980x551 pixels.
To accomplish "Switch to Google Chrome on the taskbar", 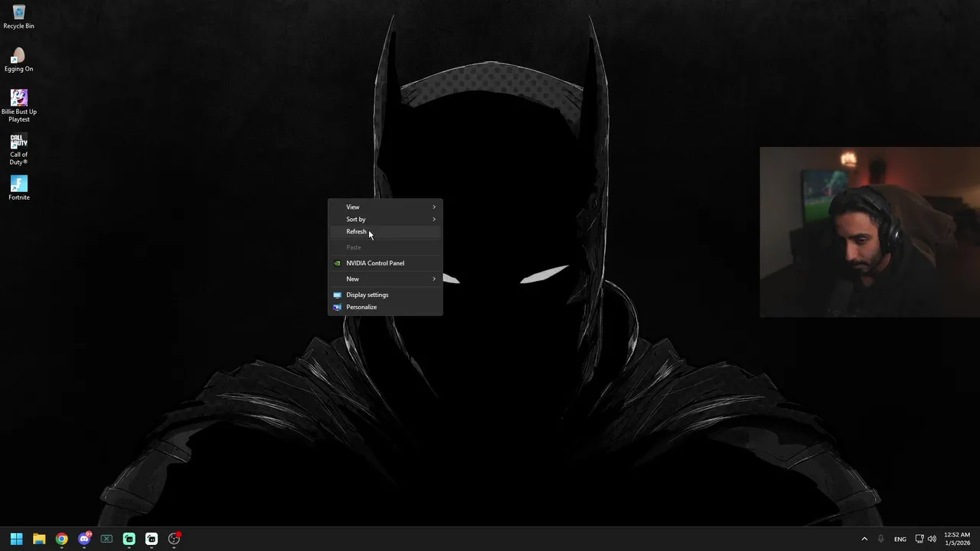I will pos(61,539).
